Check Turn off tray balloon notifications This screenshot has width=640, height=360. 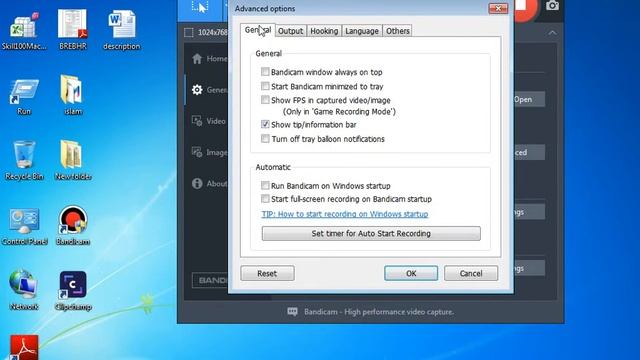click(265, 139)
